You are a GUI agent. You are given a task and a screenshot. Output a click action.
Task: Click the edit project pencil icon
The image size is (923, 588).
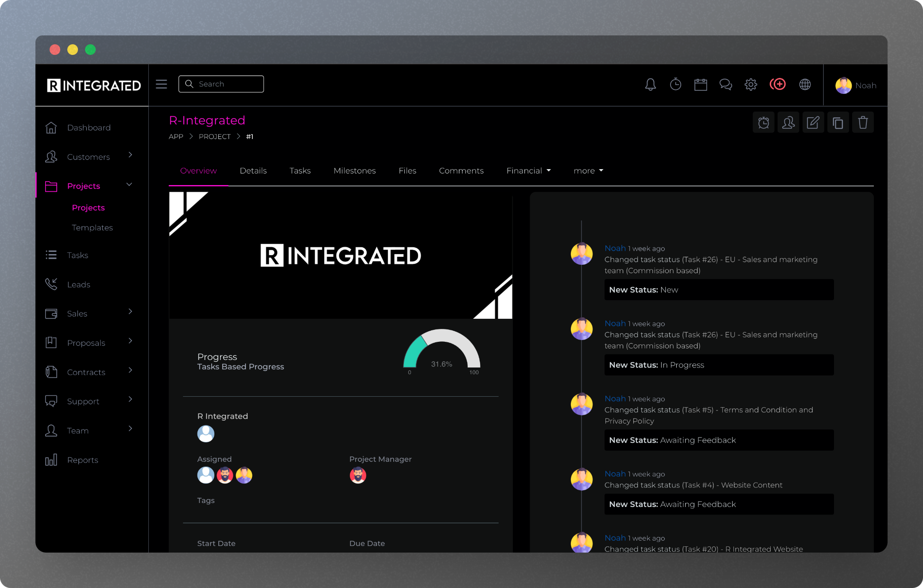(813, 123)
